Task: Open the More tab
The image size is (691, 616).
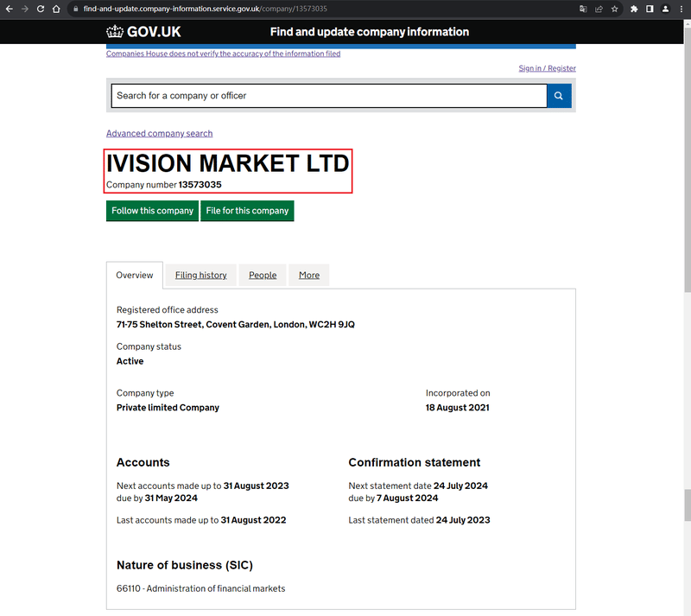Action: (x=309, y=275)
